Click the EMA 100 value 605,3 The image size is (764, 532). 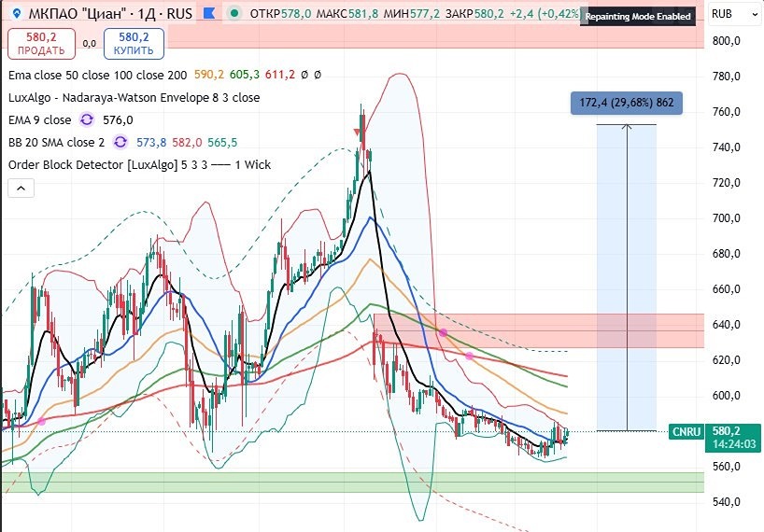pos(245,75)
